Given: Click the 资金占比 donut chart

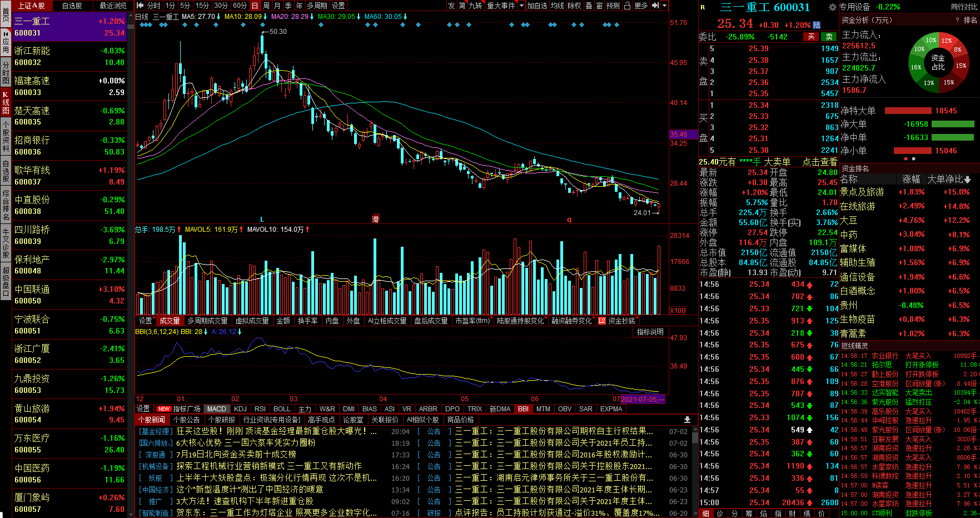Looking at the screenshot, I should pyautogui.click(x=938, y=62).
